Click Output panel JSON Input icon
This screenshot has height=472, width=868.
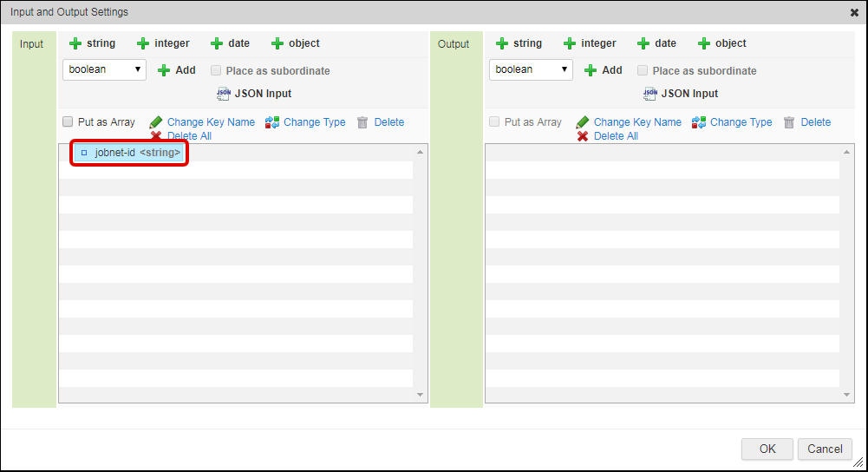(x=649, y=94)
